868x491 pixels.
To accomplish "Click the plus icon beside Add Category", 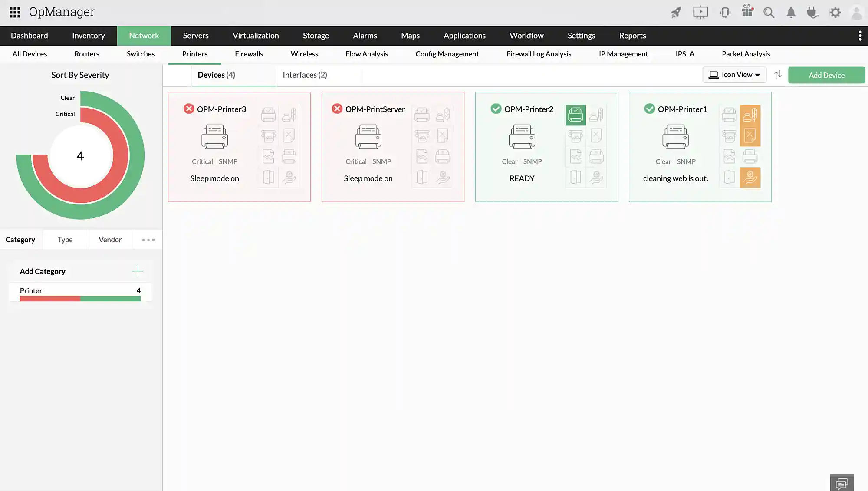I will point(138,271).
